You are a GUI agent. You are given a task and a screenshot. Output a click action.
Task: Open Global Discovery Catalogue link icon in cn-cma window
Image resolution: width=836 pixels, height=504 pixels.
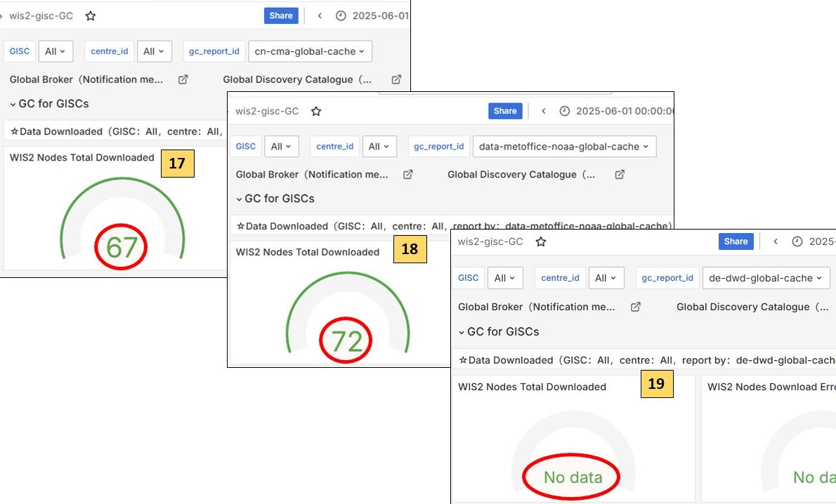click(396, 79)
